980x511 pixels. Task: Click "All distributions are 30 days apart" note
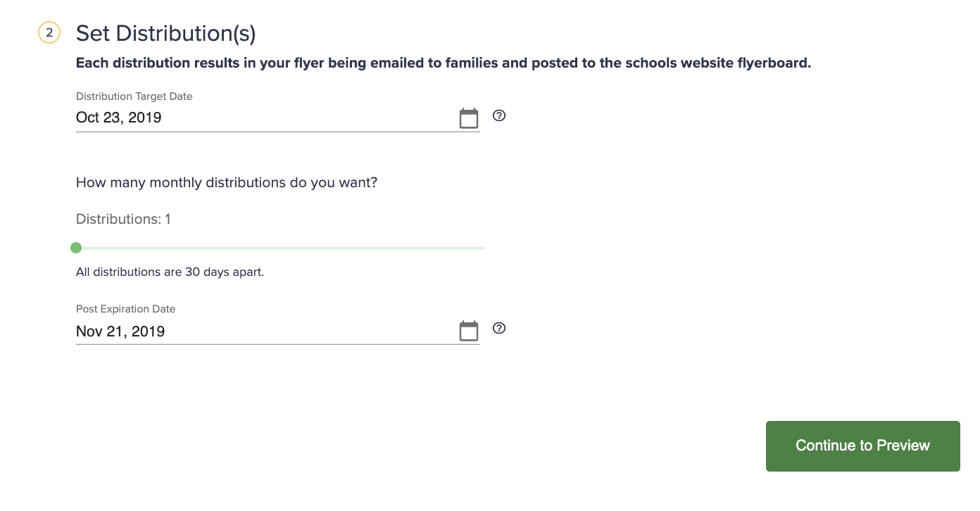click(170, 272)
